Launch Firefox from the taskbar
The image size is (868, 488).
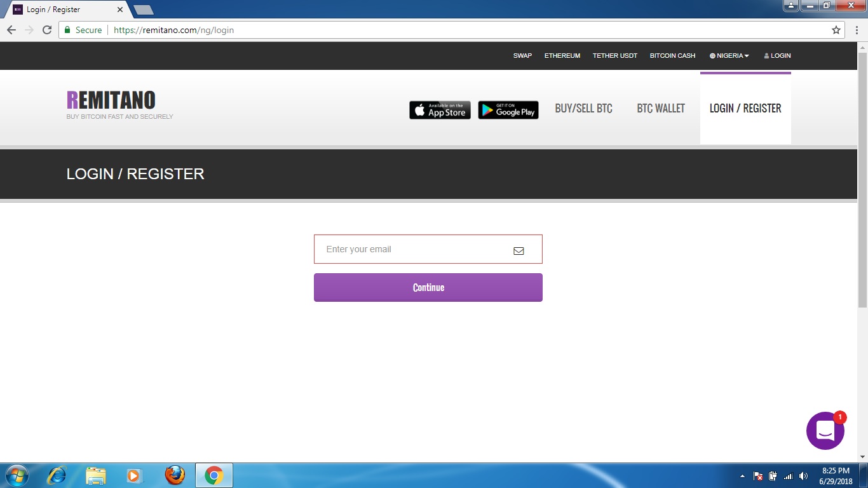(x=175, y=475)
